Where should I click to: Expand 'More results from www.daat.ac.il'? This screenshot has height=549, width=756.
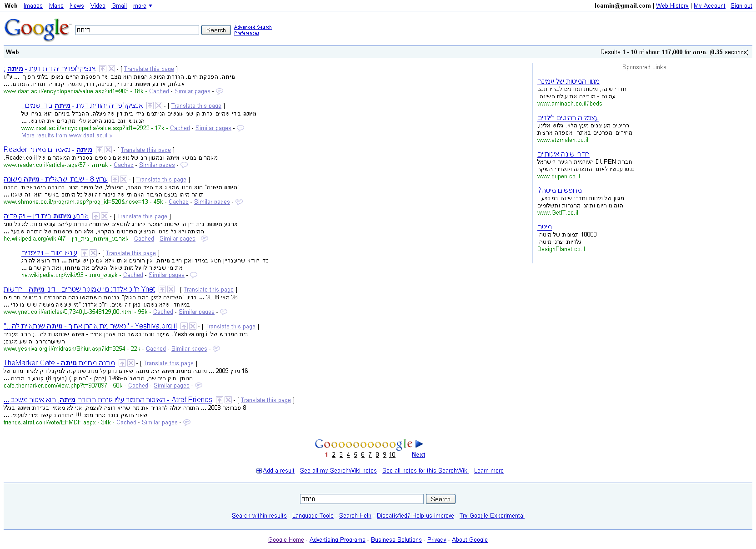tap(66, 136)
